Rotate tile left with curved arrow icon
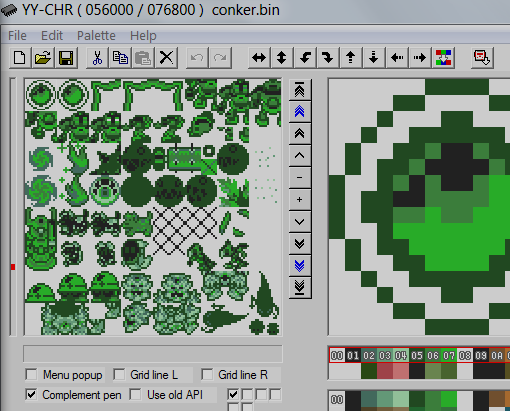 pos(305,58)
